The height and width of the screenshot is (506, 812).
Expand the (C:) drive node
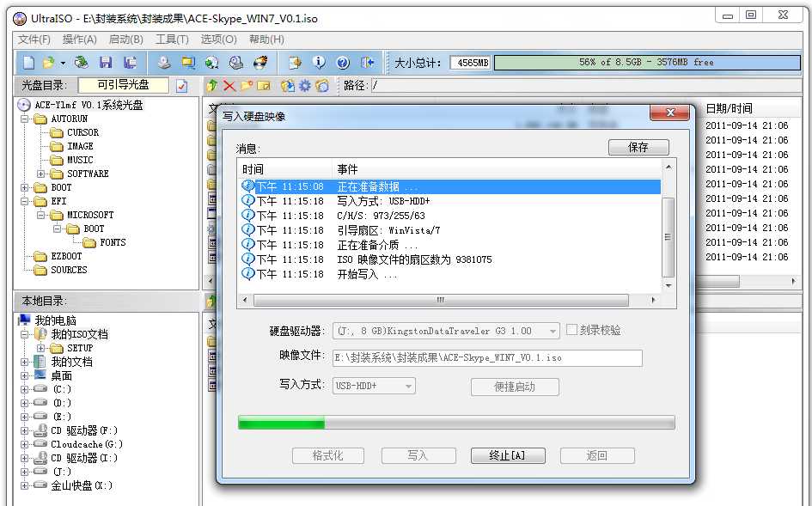[24, 389]
